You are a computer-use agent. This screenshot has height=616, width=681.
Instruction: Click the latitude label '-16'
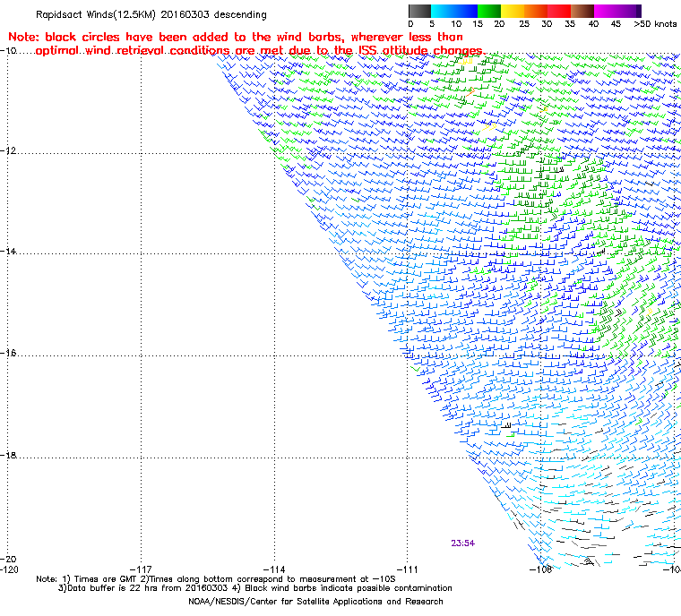[8, 353]
